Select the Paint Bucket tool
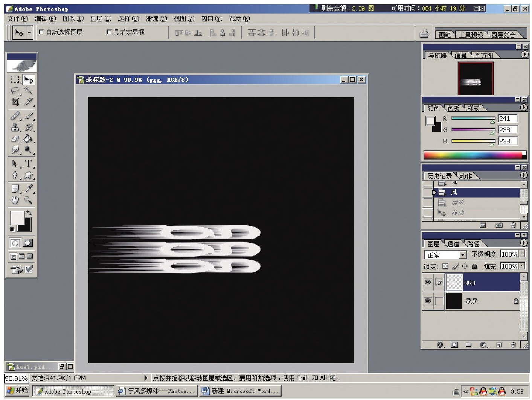The width and height of the screenshot is (532, 400). pos(28,138)
